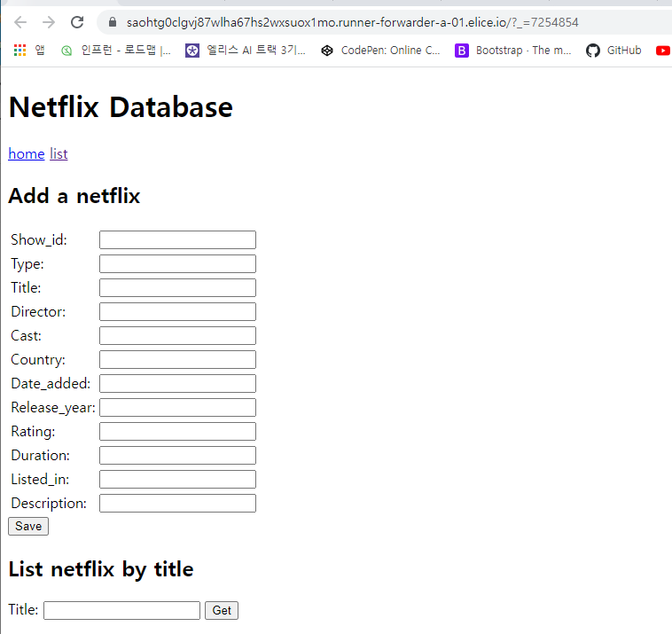The width and height of the screenshot is (672, 634).
Task: Focus the Listed_in input field
Action: point(178,479)
